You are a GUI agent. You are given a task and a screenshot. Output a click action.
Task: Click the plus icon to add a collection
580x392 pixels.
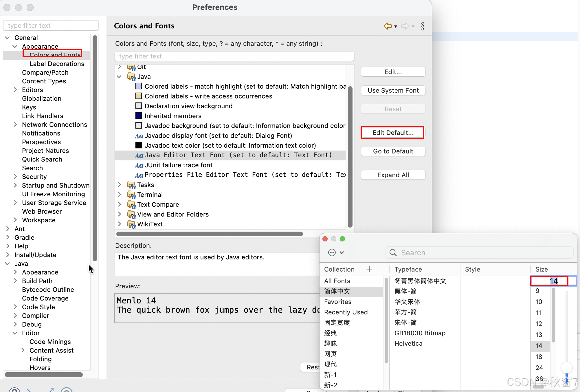point(369,269)
